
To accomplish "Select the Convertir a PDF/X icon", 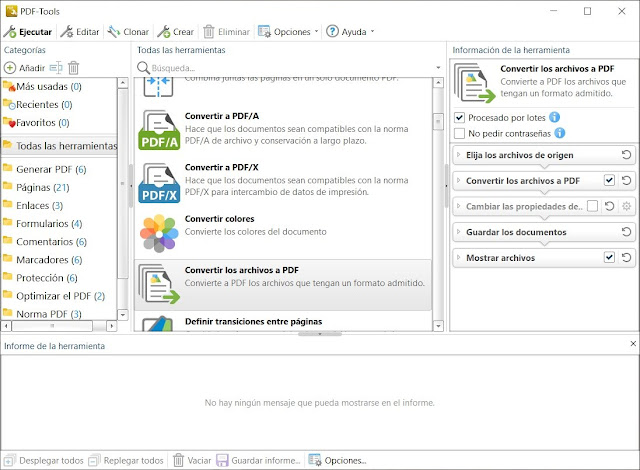I will tap(159, 183).
